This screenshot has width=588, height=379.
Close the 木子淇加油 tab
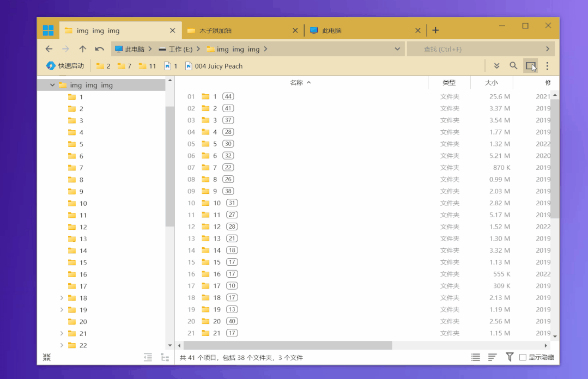pyautogui.click(x=295, y=30)
